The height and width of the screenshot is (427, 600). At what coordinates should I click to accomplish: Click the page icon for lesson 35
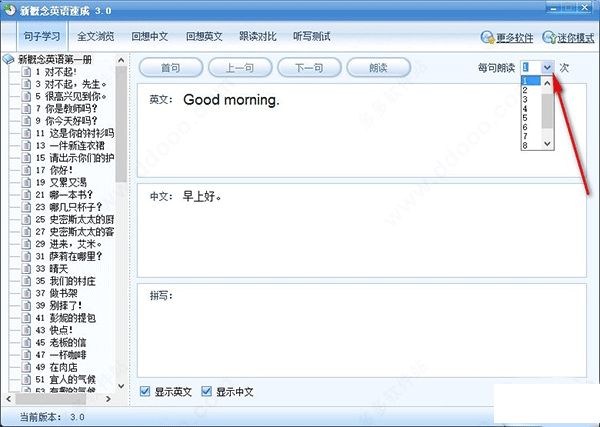[x=26, y=281]
